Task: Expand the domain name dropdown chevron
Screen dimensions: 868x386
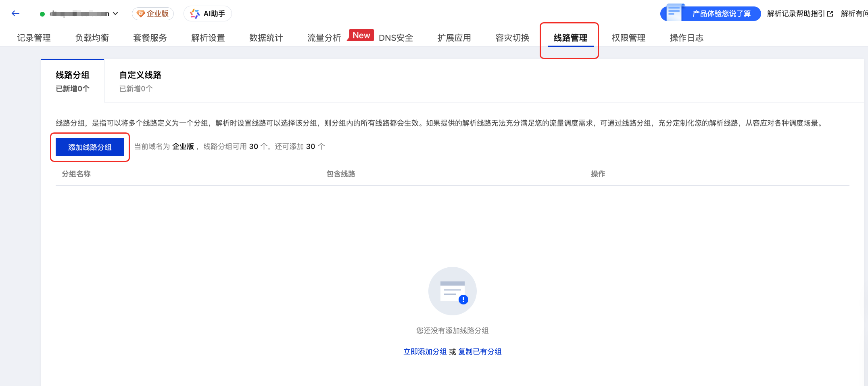Action: point(115,14)
